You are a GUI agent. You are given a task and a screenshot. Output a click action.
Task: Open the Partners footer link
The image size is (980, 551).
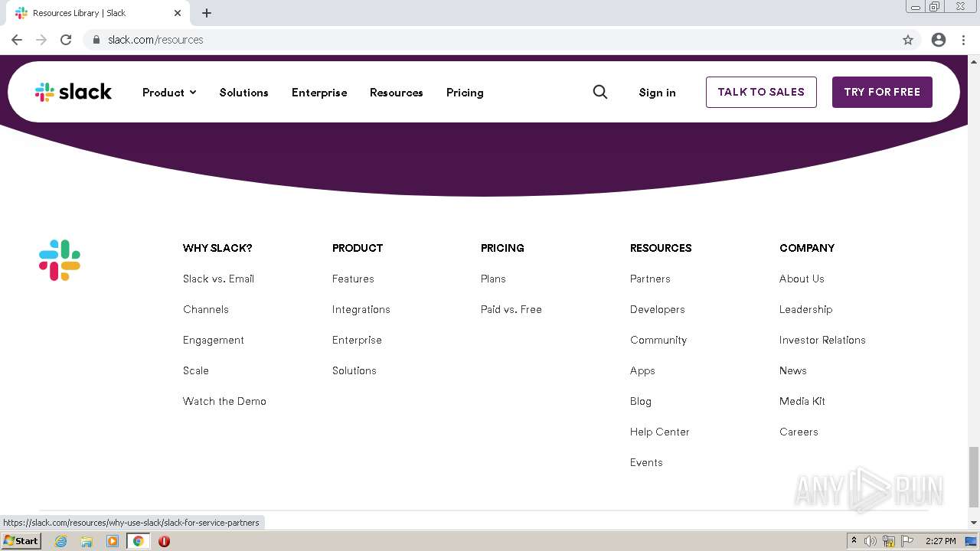click(650, 279)
